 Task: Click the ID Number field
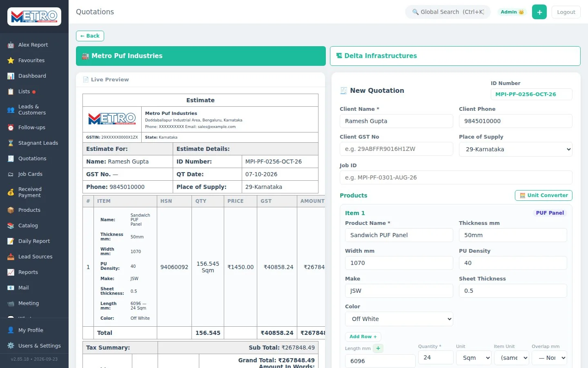pos(531,94)
